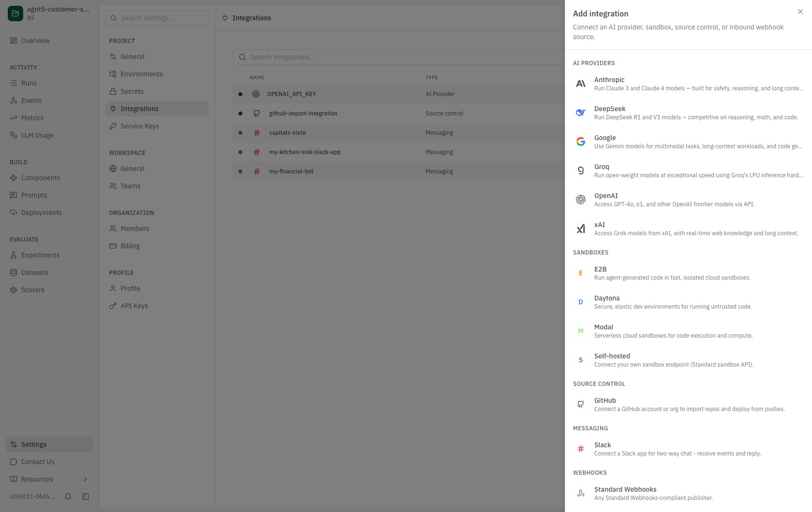Click the OpenAI logo in Add integration panel
Image resolution: width=812 pixels, height=512 pixels.
coord(581,199)
